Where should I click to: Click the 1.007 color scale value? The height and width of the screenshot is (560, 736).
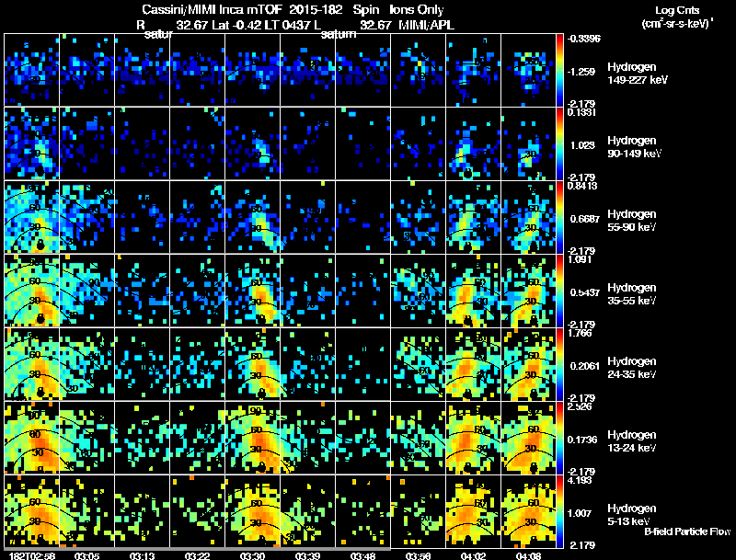(x=580, y=513)
